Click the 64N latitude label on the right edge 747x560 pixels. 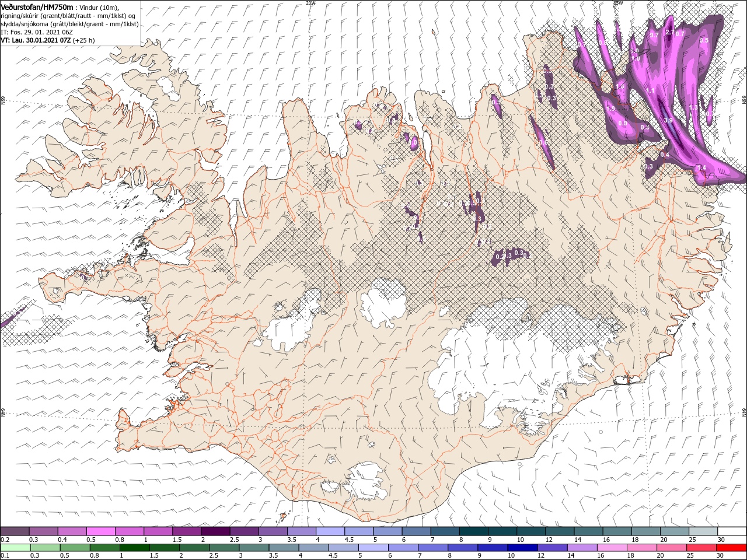tap(744, 412)
